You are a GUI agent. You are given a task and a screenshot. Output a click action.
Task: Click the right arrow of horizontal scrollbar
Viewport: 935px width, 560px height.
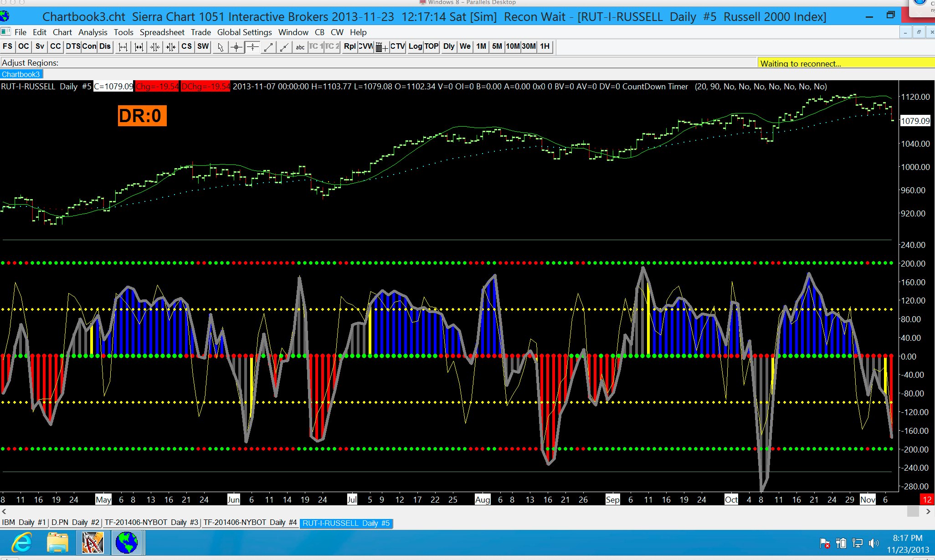pos(928,512)
